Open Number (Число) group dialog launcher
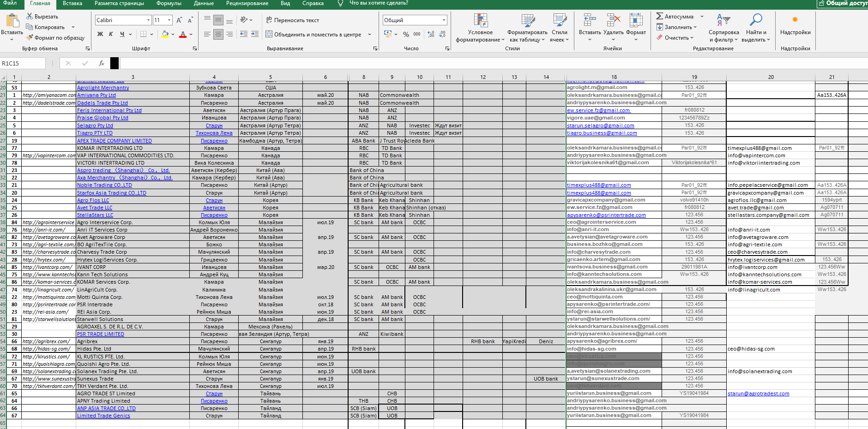 447,48
